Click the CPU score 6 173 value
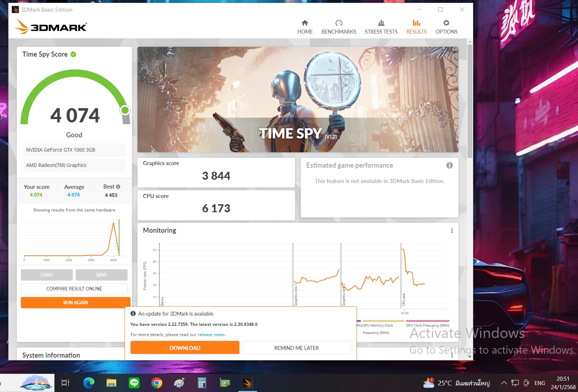The image size is (578, 392). (x=216, y=209)
